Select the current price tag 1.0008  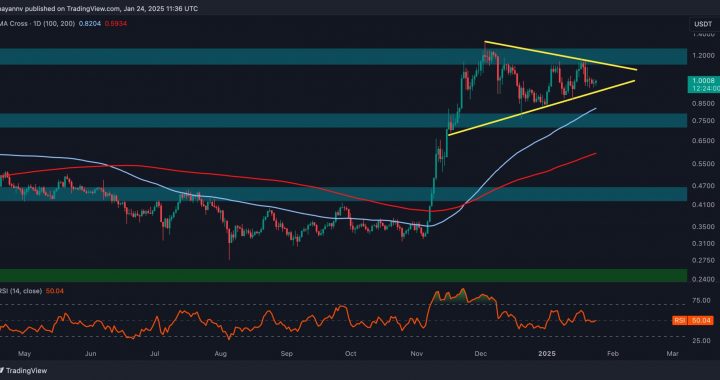click(702, 80)
